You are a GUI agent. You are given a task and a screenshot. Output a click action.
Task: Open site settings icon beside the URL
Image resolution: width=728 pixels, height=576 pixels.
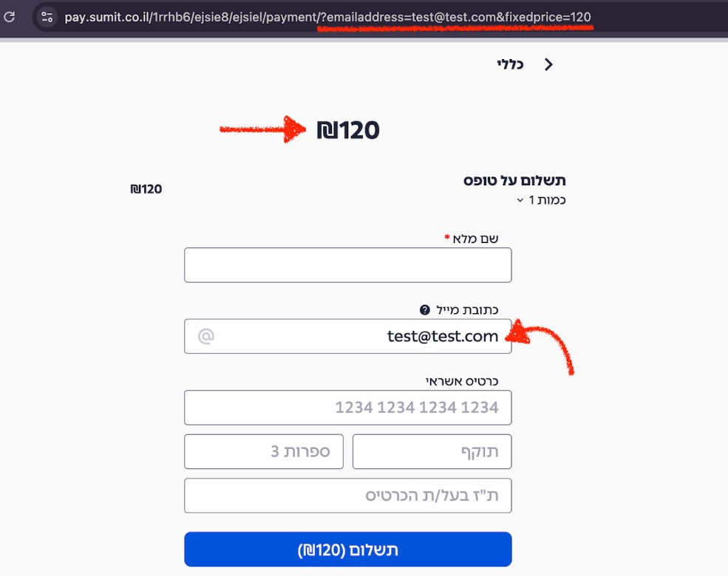pos(47,17)
